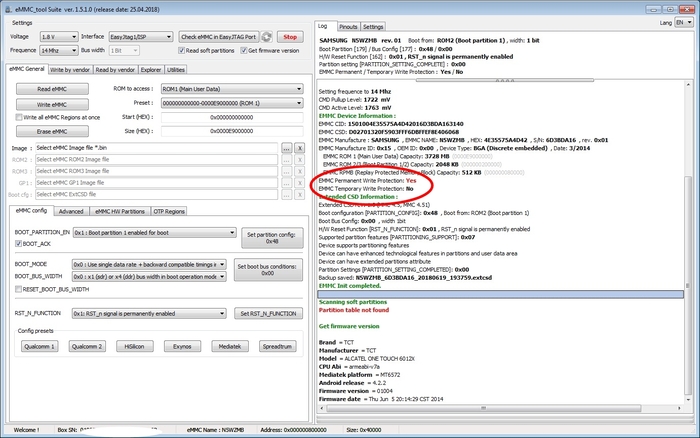Switch to the Explorer tab
The image size is (700, 438).
pos(151,70)
